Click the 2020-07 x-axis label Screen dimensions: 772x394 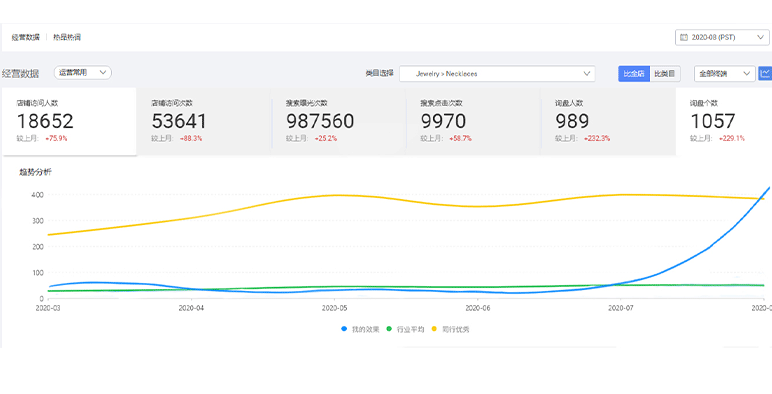pyautogui.click(x=621, y=308)
